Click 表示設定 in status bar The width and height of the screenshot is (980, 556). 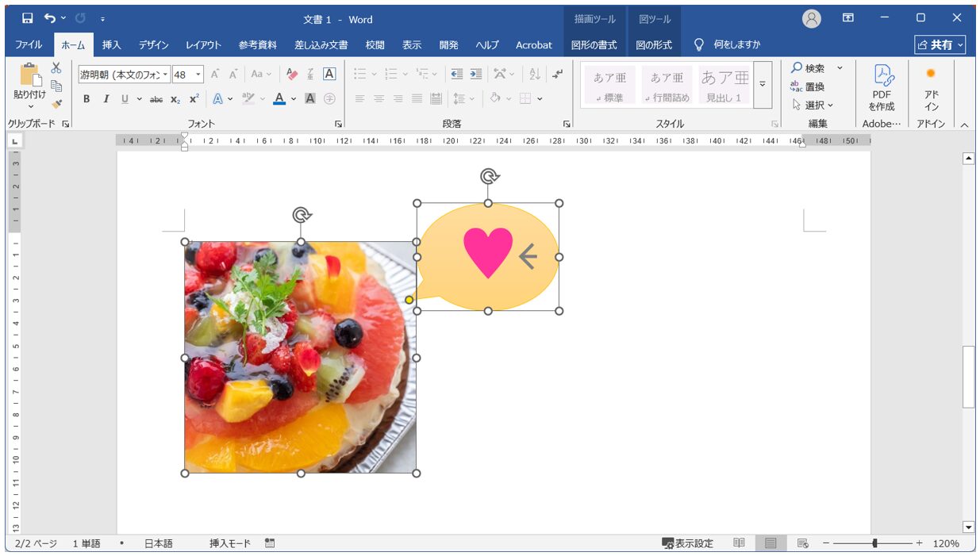(687, 543)
